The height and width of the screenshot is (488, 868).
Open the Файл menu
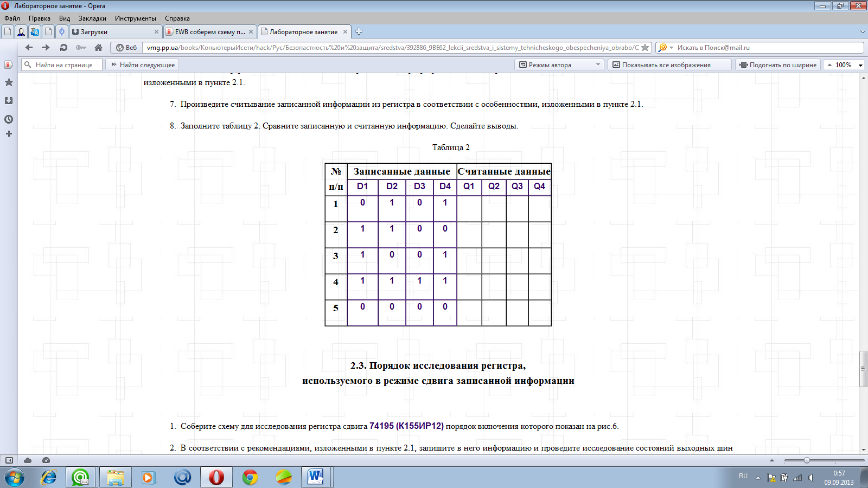click(12, 18)
